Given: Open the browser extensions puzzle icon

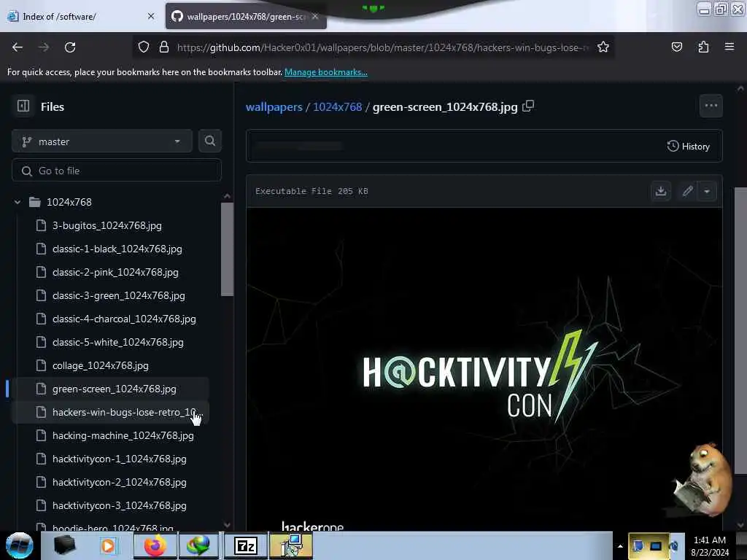Looking at the screenshot, I should 703,47.
